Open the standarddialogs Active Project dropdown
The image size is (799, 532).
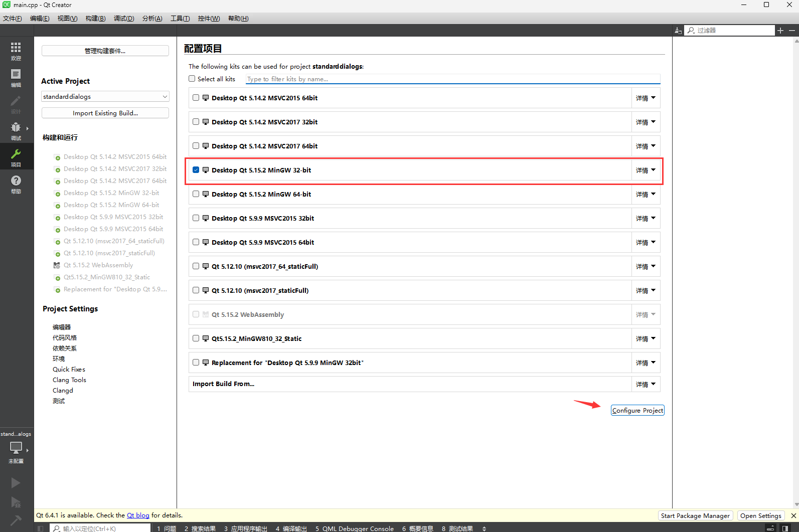click(x=105, y=96)
